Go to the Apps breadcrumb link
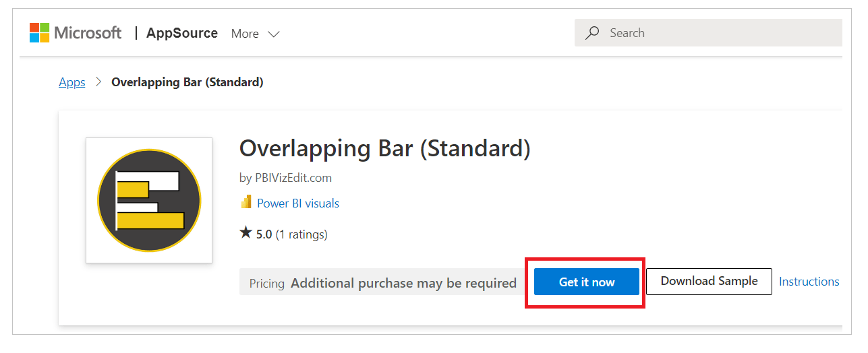This screenshot has width=868, height=353. coord(72,82)
